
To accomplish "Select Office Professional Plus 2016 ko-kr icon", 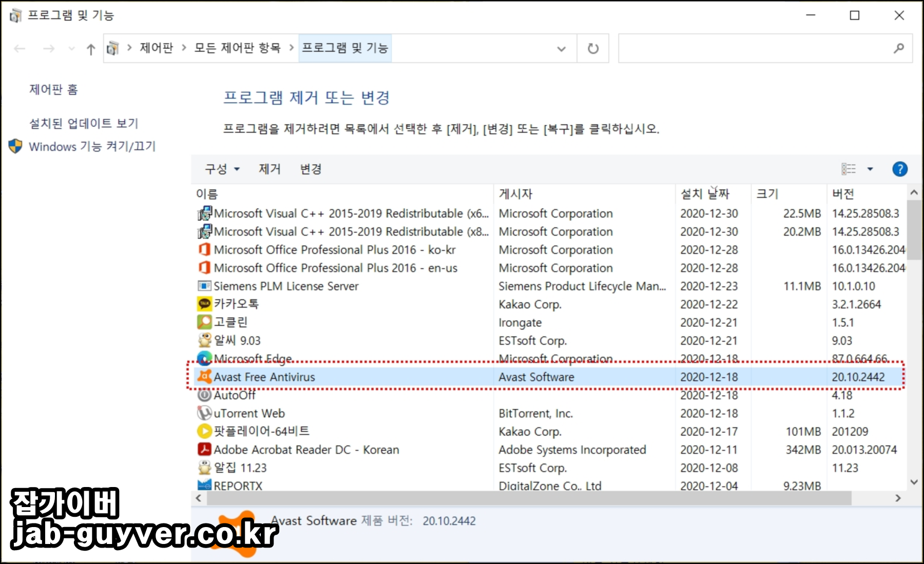I will 204,249.
